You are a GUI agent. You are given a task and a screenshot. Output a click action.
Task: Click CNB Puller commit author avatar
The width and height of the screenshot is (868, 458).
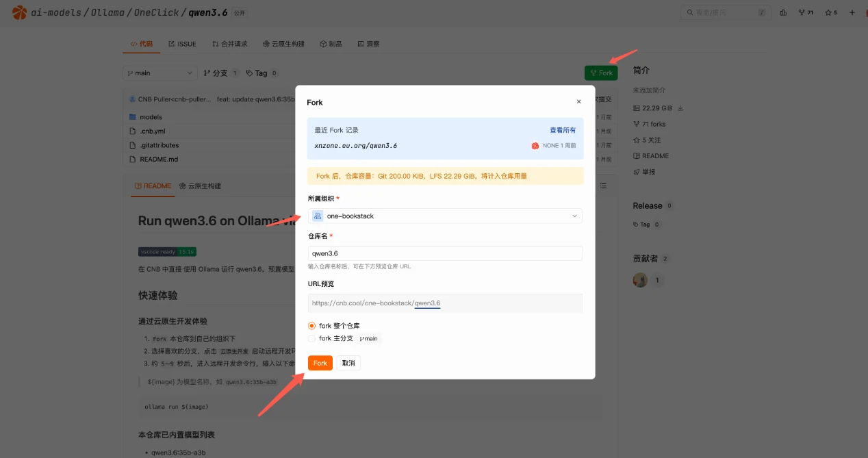(x=133, y=99)
